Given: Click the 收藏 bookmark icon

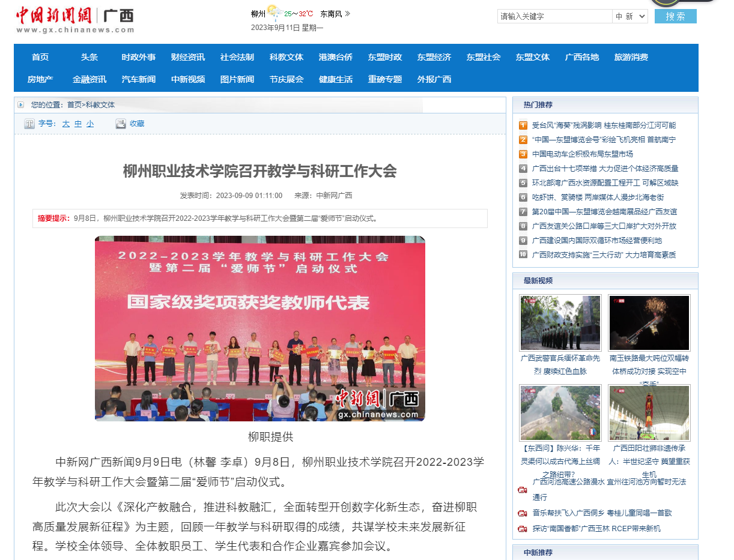Looking at the screenshot, I should click(120, 124).
